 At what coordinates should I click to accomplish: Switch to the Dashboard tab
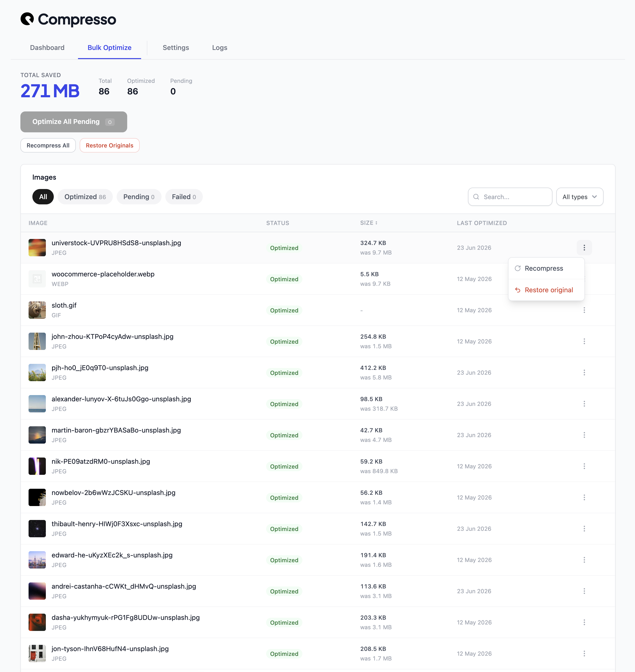coord(47,47)
